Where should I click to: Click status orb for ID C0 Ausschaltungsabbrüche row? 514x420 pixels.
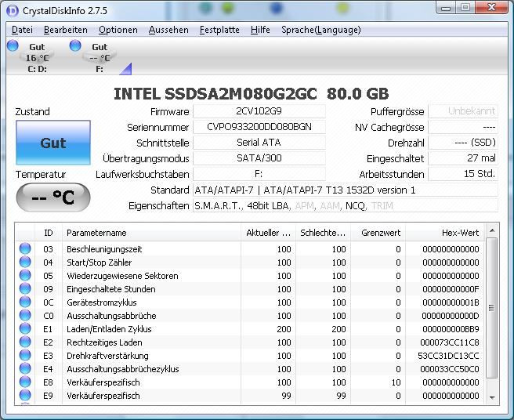coord(25,315)
